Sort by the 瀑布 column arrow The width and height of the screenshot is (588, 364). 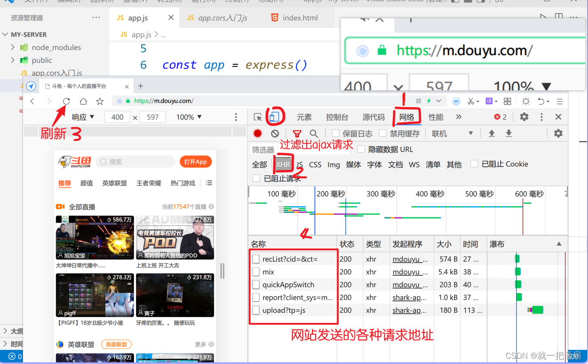[x=559, y=244]
